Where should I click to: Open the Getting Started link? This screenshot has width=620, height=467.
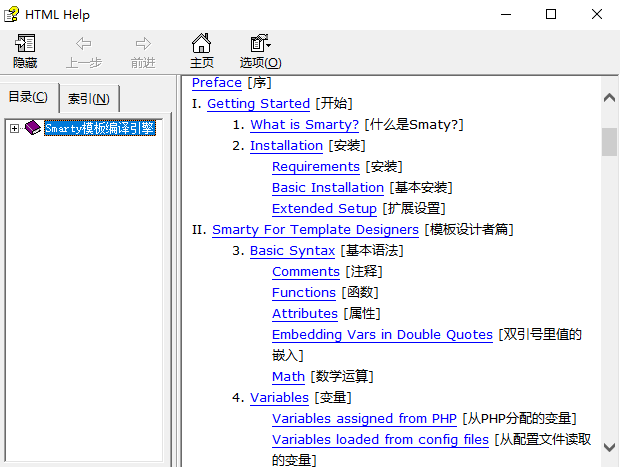(258, 104)
